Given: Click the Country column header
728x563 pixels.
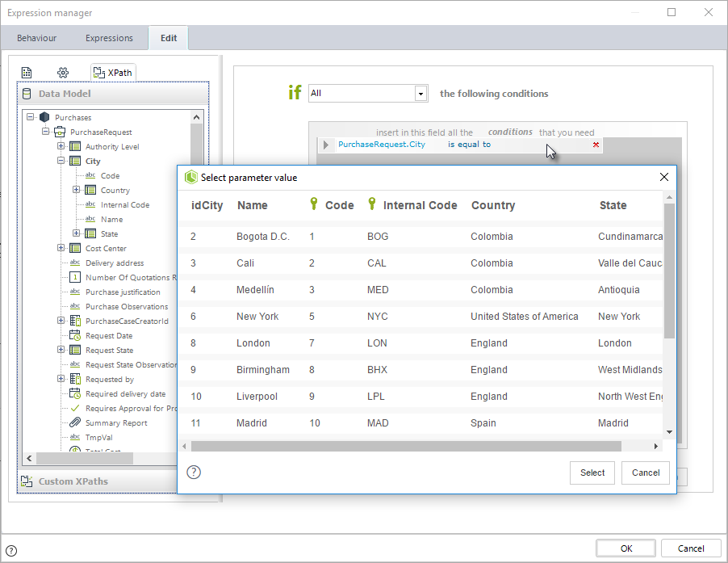Looking at the screenshot, I should click(493, 205).
